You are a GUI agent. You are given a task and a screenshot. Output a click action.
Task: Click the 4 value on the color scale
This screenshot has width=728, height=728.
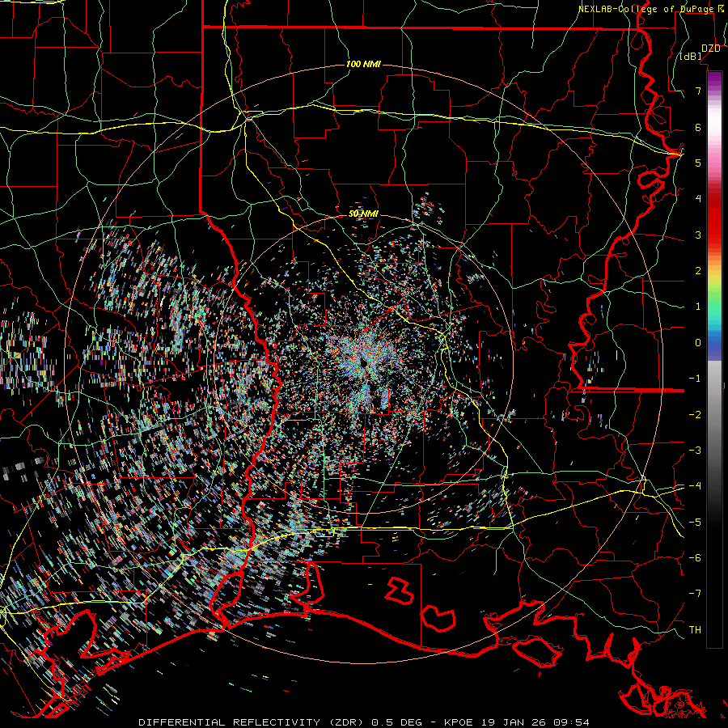698,199
